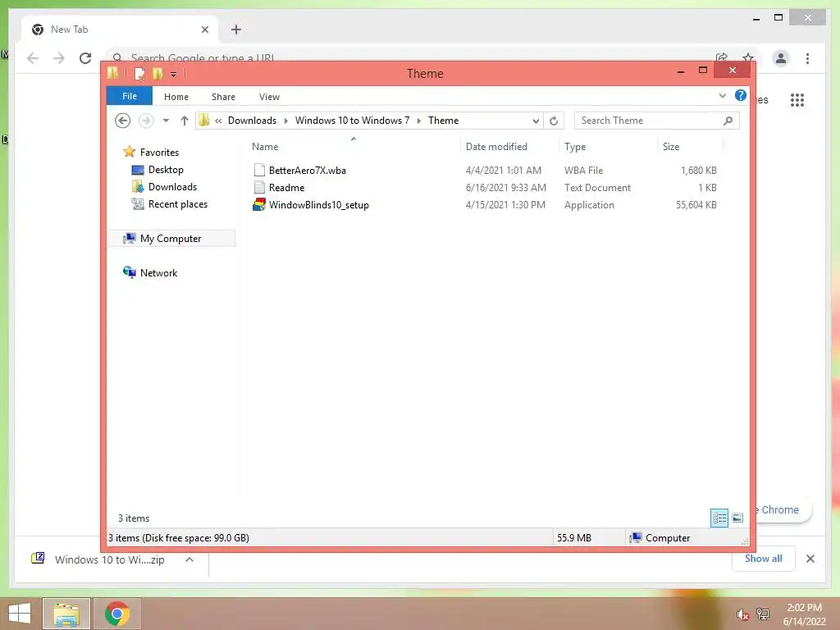Open the File ribbon tab

(129, 97)
